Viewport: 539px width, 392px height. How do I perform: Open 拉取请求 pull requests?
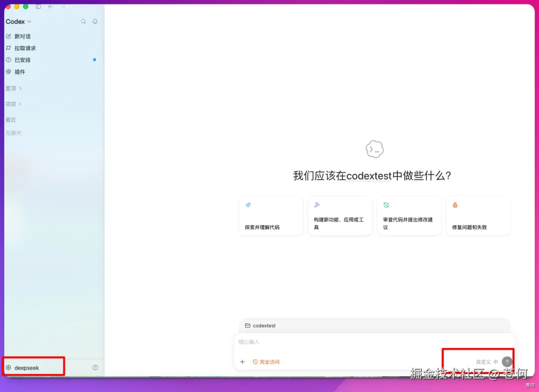pos(21,48)
